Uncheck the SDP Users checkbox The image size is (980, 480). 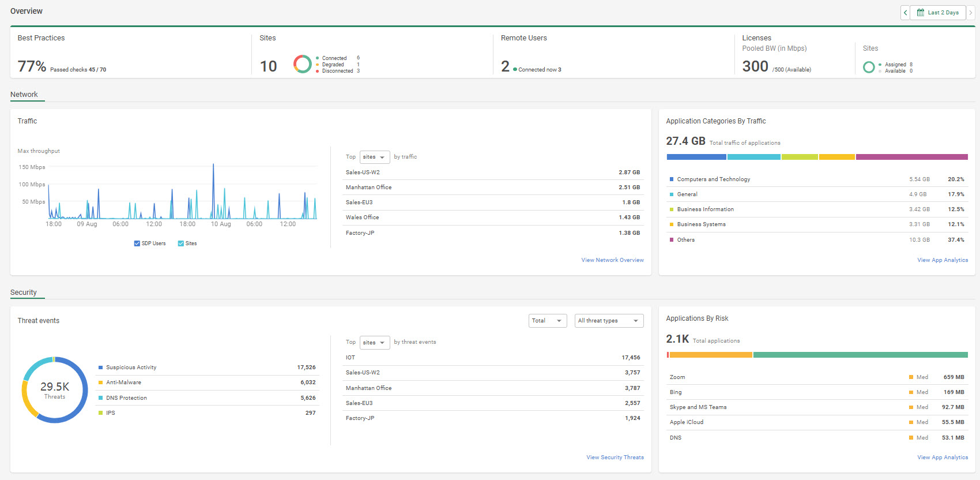coord(137,243)
